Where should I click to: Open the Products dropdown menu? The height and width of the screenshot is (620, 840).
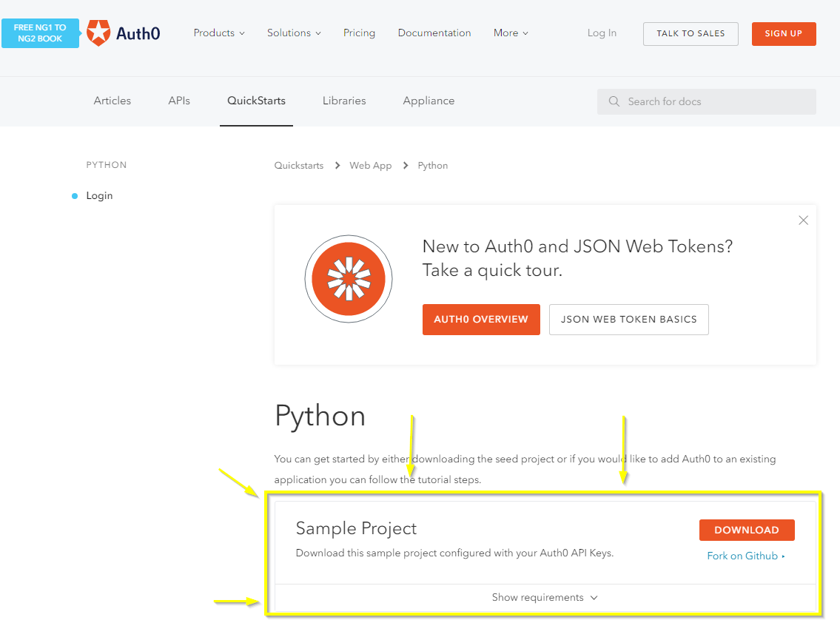point(219,33)
